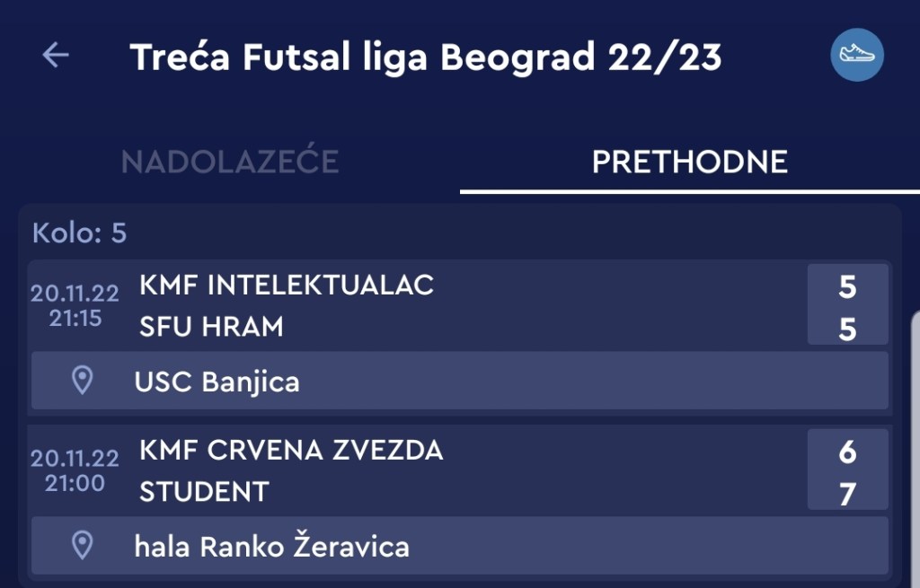Tap KMF INTELEKTUALAC's score of 5
This screenshot has height=588, width=920.
(x=847, y=287)
